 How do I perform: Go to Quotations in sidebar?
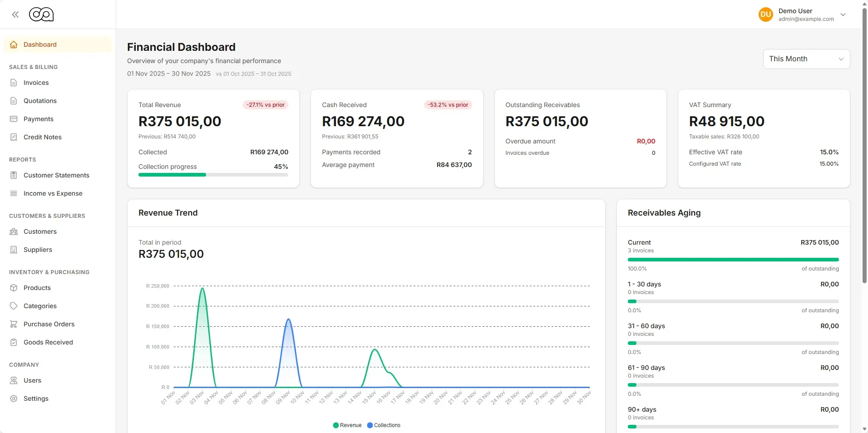click(40, 101)
